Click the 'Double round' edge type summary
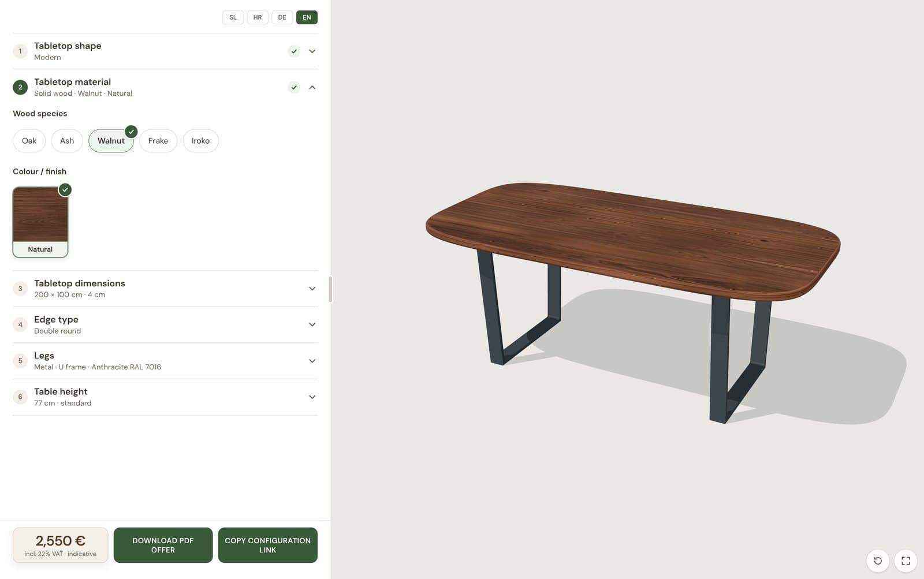Image resolution: width=924 pixels, height=579 pixels. 57,331
